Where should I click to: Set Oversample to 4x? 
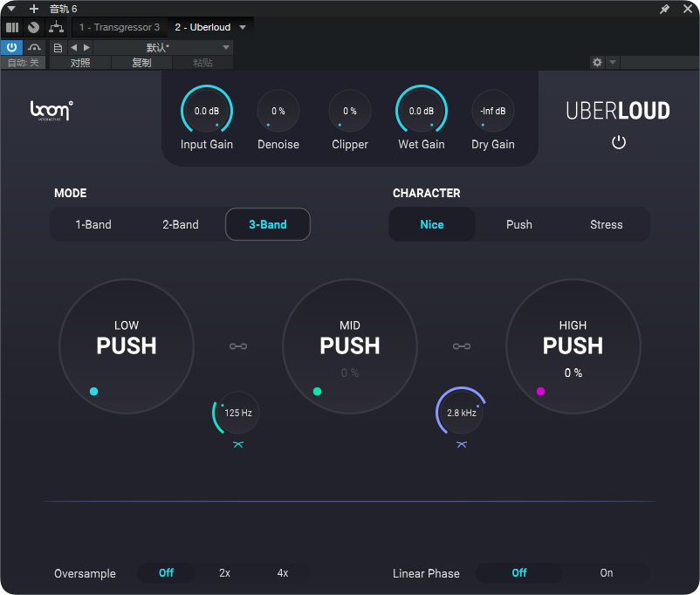tap(283, 572)
